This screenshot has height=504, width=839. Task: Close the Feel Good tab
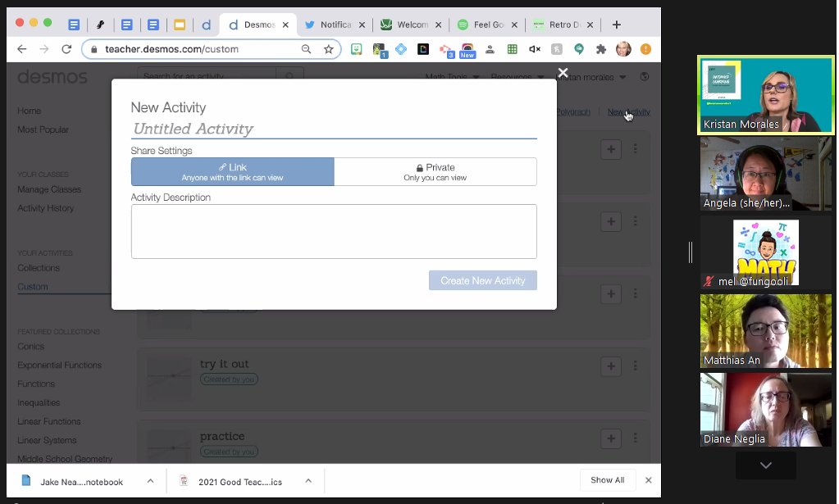click(x=514, y=25)
